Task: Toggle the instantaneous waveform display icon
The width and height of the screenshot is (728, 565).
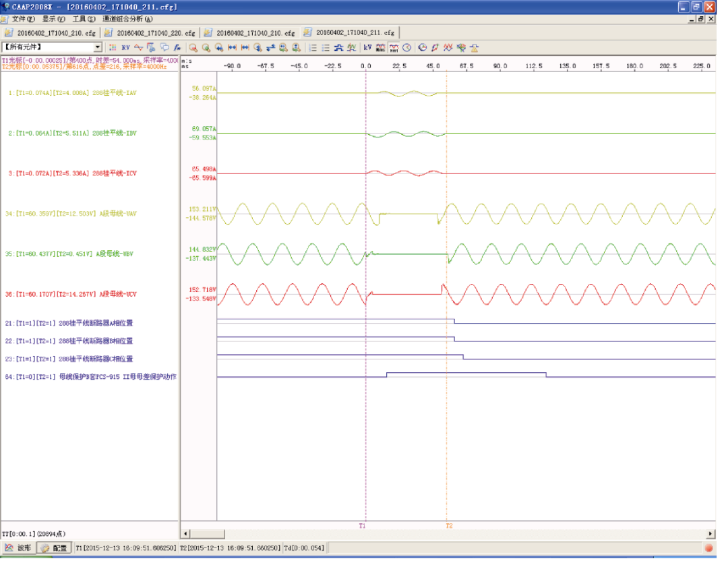Action: pyautogui.click(x=394, y=48)
